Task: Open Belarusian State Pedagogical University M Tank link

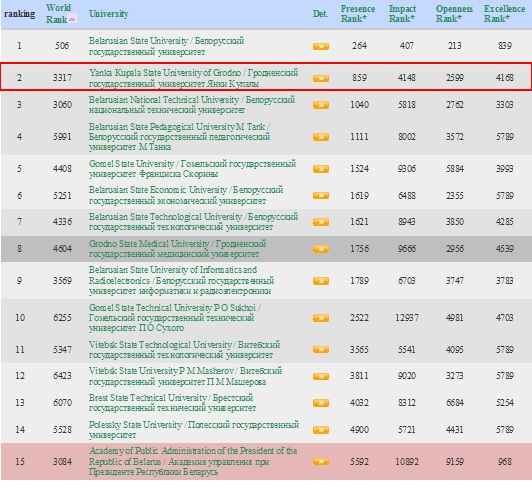Action: [x=179, y=136]
